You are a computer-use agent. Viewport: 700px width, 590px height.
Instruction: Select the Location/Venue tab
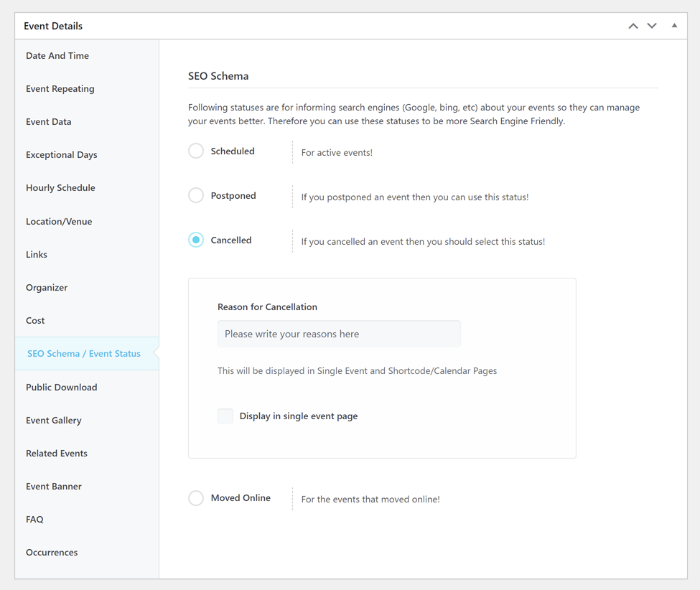tap(59, 222)
